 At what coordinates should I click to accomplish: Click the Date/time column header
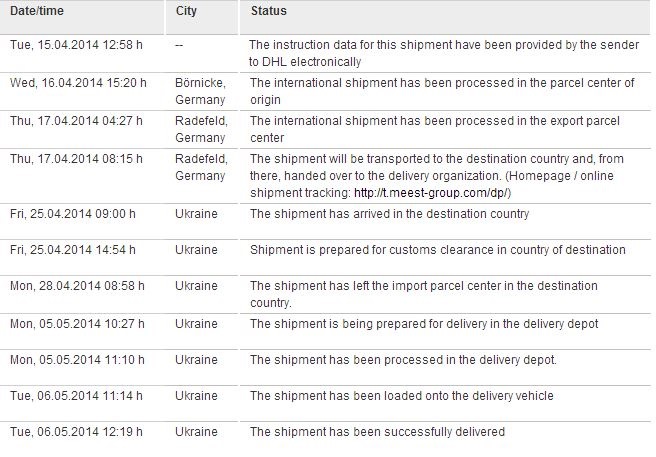pyautogui.click(x=37, y=11)
